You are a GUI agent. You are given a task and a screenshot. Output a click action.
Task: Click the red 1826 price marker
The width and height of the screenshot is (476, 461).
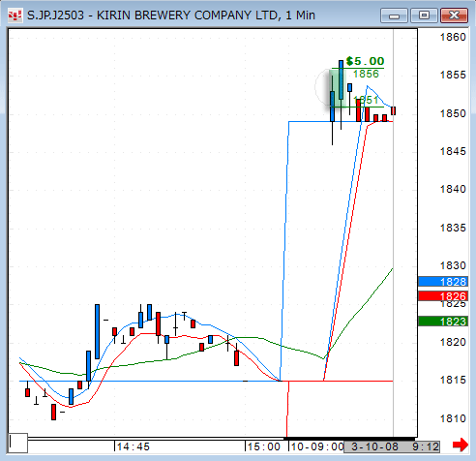pos(443,295)
